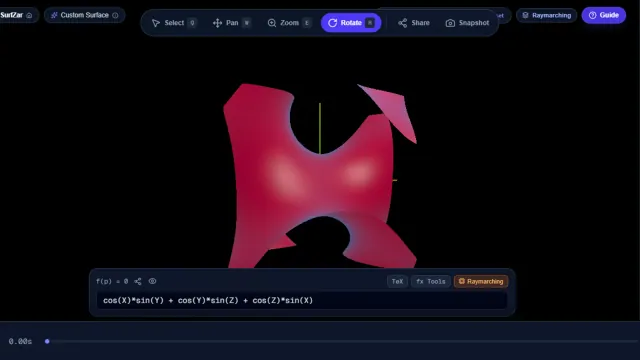This screenshot has width=640, height=360.
Task: Click the 0.00s time readout
Action: coord(20,341)
